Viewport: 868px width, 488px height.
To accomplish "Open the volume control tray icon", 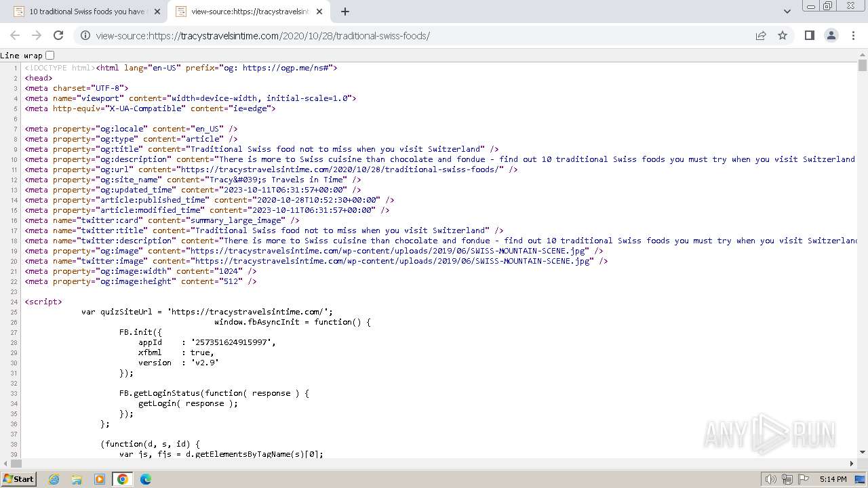I will [x=770, y=479].
